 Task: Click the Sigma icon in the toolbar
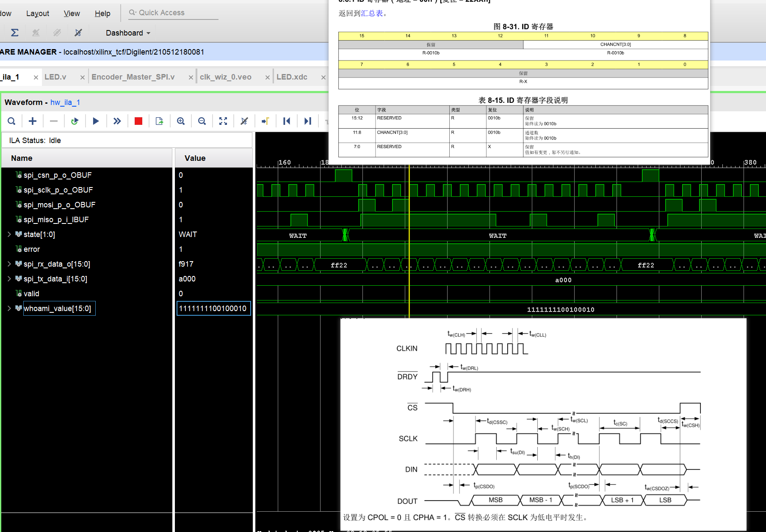(x=14, y=33)
